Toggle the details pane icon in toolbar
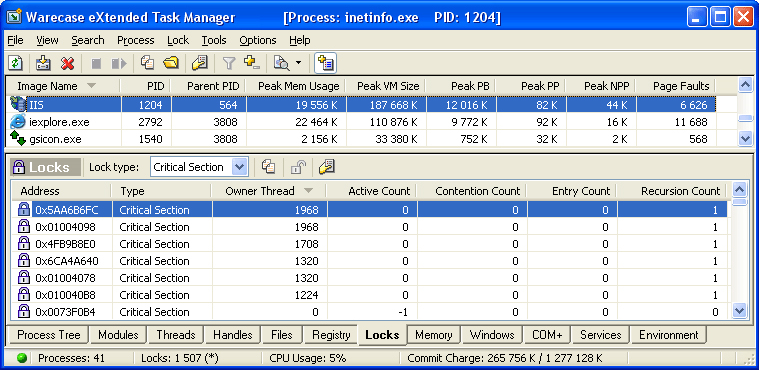Image resolution: width=759 pixels, height=370 pixels. (325, 63)
